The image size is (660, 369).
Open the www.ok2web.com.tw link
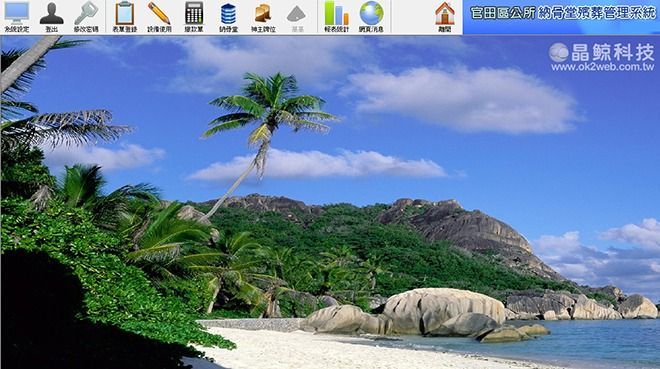pyautogui.click(x=603, y=67)
